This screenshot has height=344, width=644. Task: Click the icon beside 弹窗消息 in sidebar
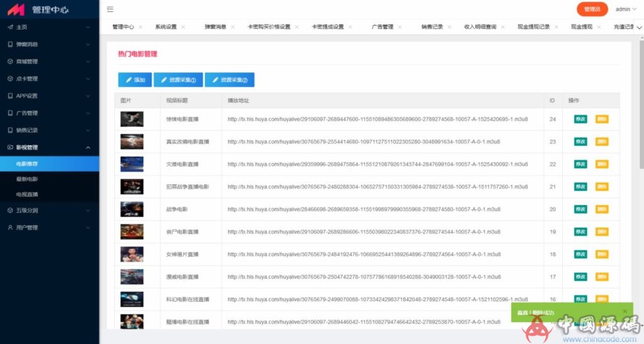(x=10, y=44)
